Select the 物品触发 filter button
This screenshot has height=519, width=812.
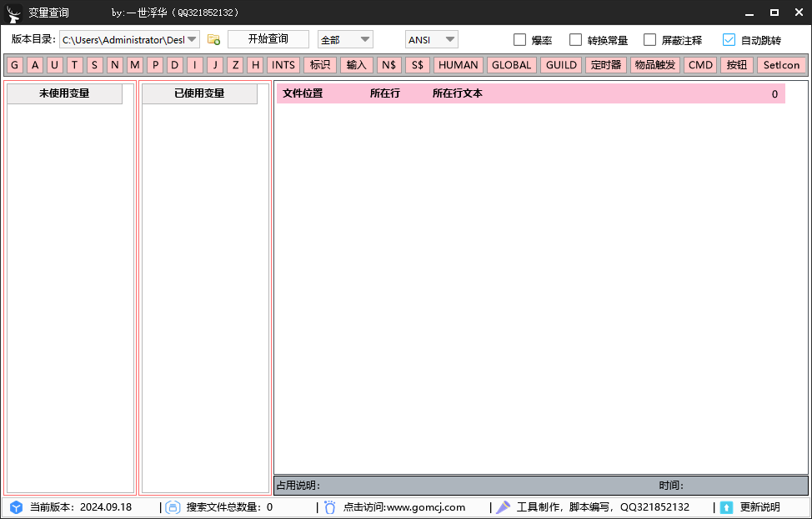tap(654, 64)
